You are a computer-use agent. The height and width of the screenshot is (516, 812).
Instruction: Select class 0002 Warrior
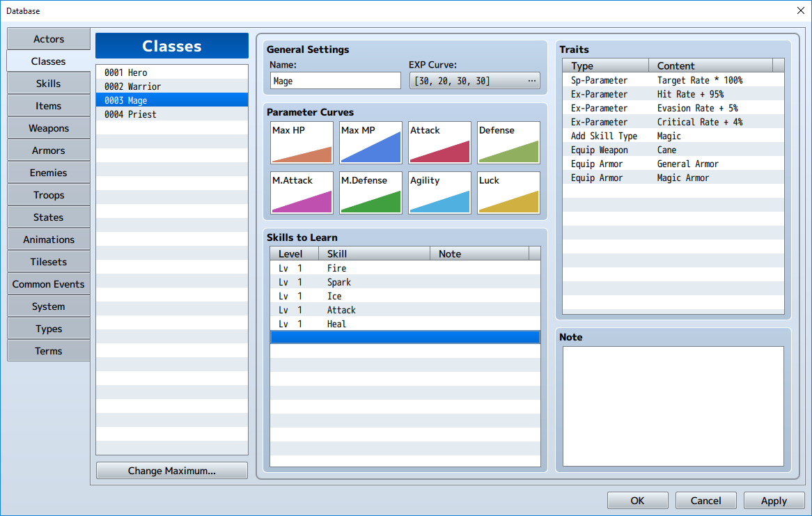pyautogui.click(x=172, y=86)
